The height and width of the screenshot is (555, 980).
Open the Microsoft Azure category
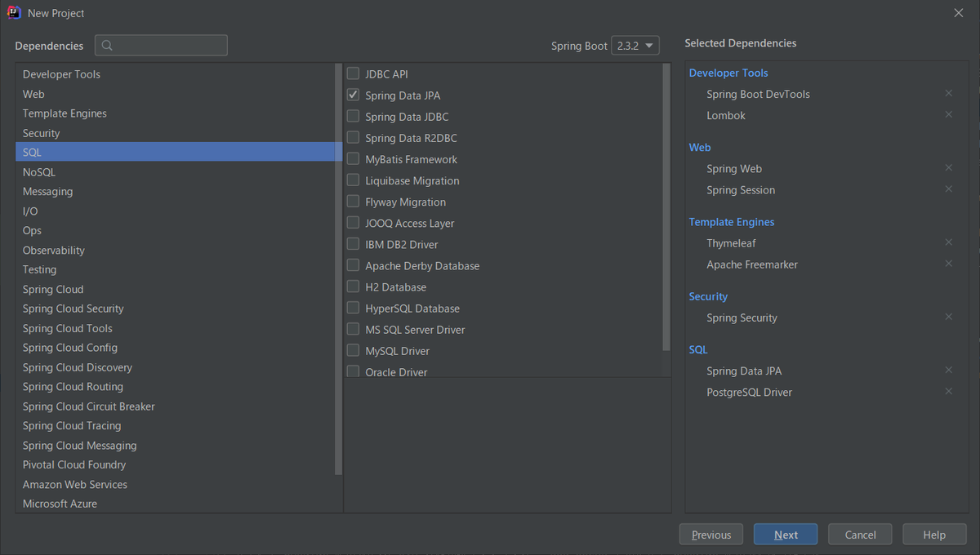tap(175, 504)
